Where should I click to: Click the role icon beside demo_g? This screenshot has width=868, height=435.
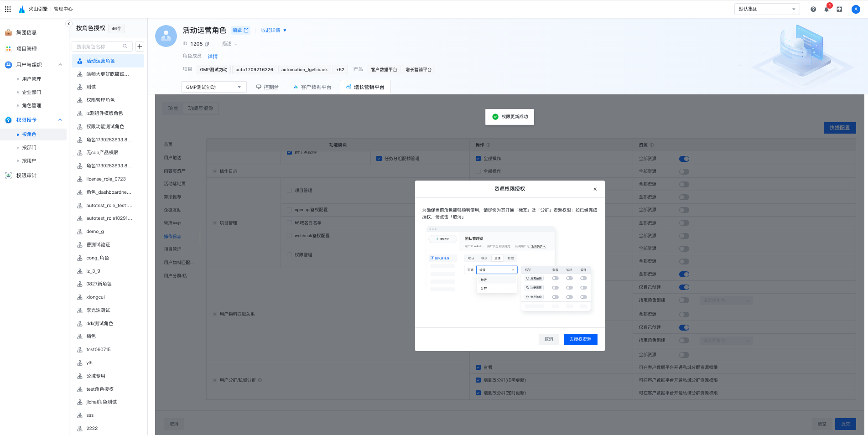tap(80, 232)
